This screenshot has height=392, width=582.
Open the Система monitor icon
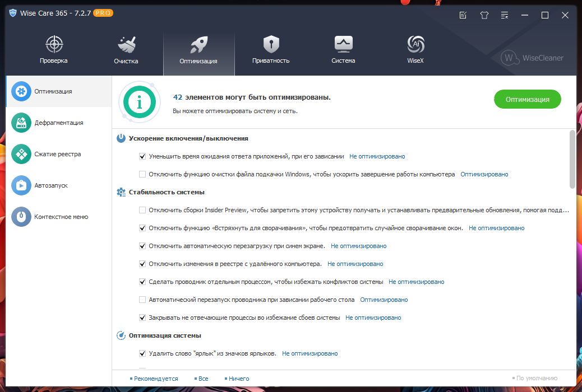click(x=343, y=44)
